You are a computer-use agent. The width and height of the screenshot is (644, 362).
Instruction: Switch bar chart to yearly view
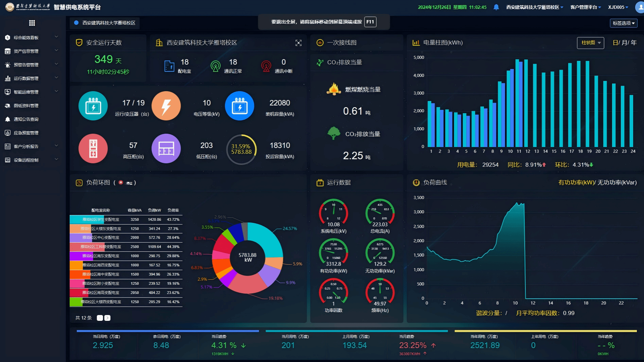(634, 43)
